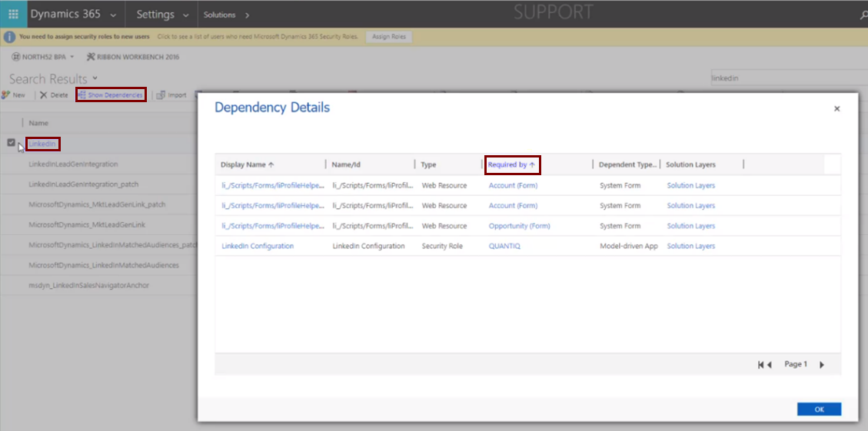Launch Ribbon Workbench 2016
868x431 pixels.
pyautogui.click(x=133, y=57)
